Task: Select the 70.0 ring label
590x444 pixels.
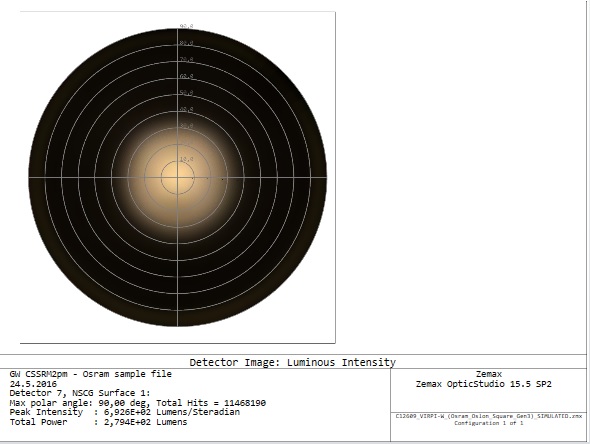Action: [x=186, y=59]
